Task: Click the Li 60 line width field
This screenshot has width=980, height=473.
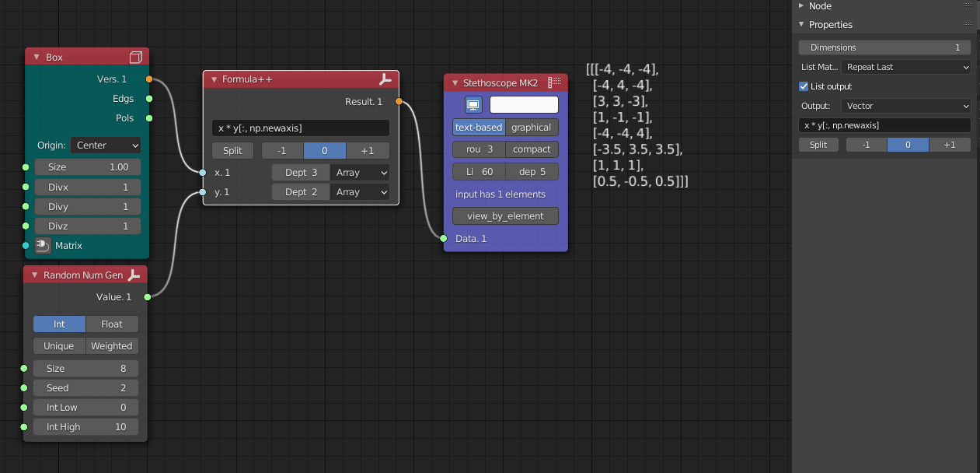Action: coord(479,171)
